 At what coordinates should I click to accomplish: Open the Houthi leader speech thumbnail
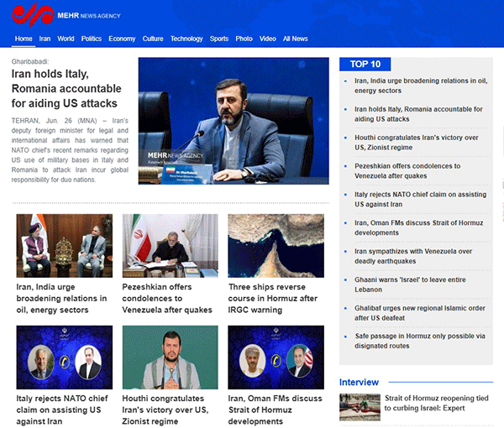coord(170,358)
